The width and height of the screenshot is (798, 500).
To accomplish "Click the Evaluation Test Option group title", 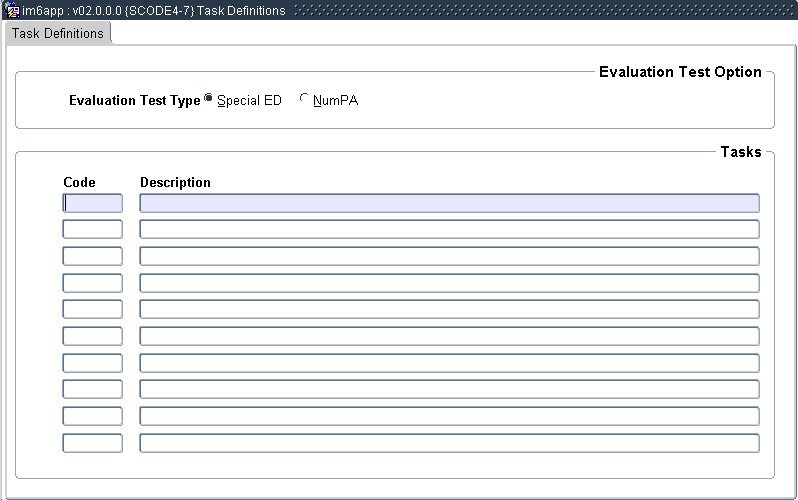I will [x=680, y=72].
